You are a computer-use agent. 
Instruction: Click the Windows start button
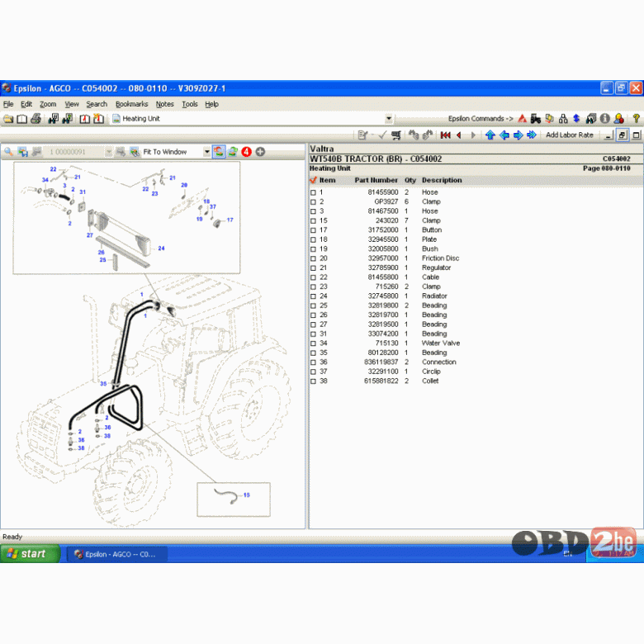(31, 554)
